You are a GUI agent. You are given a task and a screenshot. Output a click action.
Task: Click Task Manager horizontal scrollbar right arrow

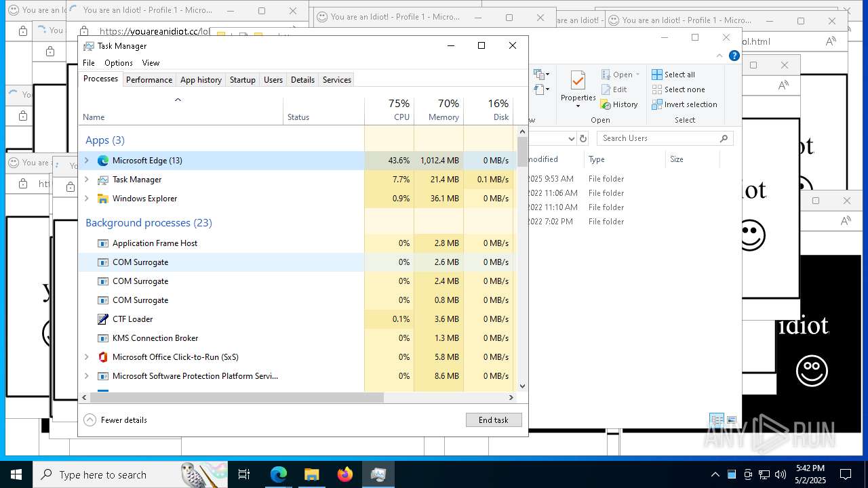point(511,398)
